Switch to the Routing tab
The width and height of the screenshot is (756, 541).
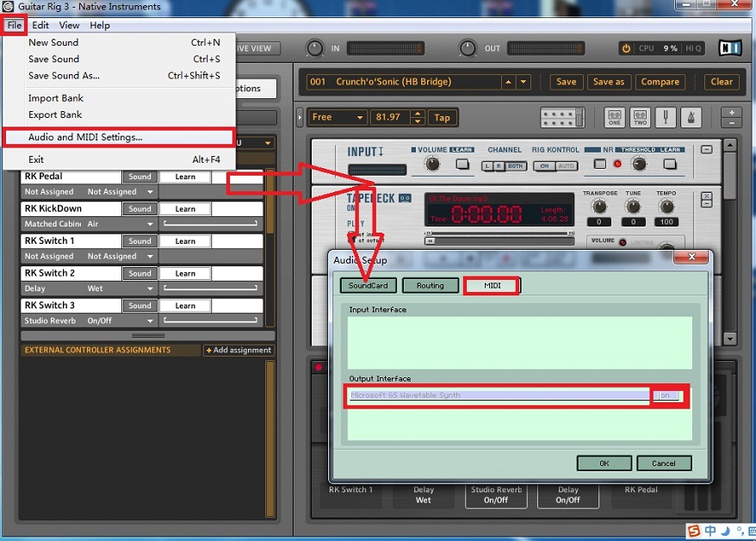(430, 285)
